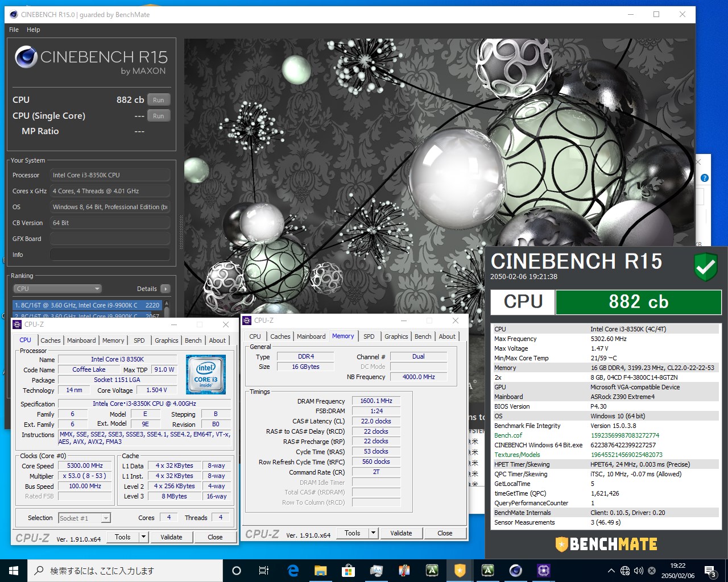This screenshot has height=582, width=728.
Task: Open File Explorer from the taskbar
Action: (x=320, y=571)
